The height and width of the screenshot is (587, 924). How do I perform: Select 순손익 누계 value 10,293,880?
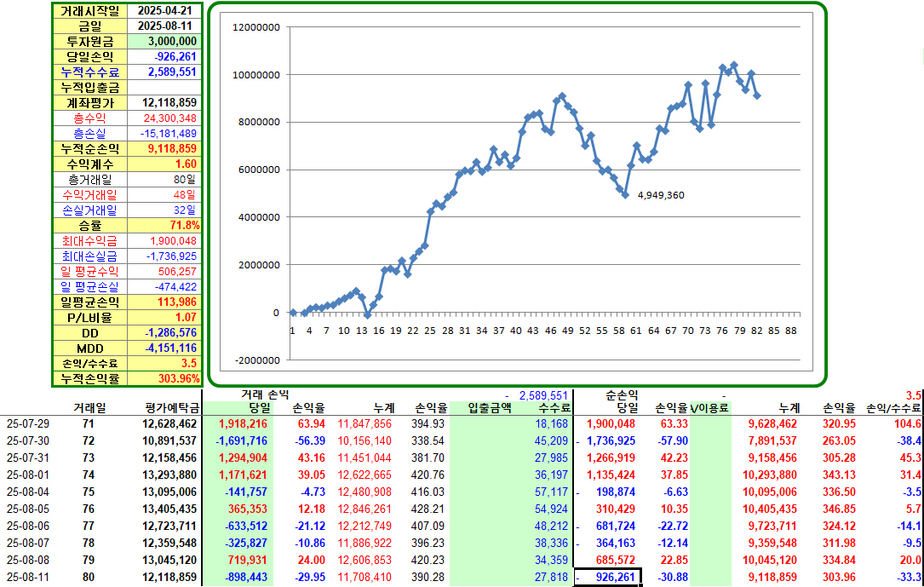(770, 475)
